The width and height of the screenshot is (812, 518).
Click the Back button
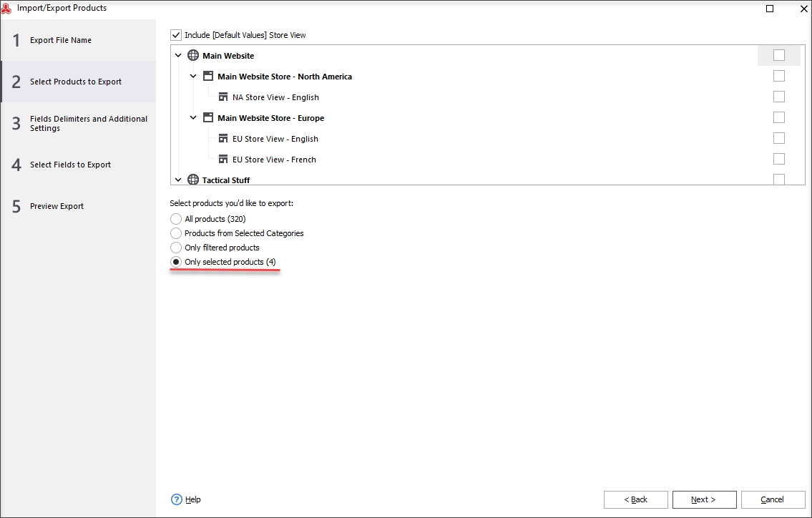(636, 500)
